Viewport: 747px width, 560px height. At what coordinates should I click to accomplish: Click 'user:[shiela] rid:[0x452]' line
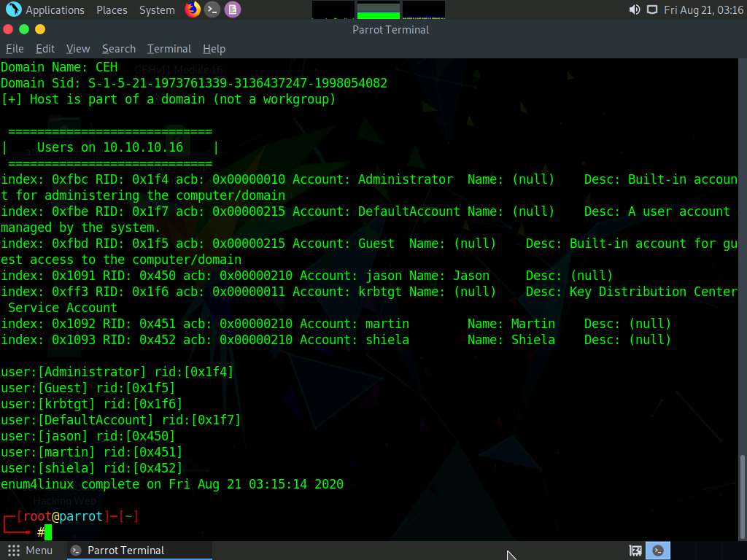click(91, 468)
